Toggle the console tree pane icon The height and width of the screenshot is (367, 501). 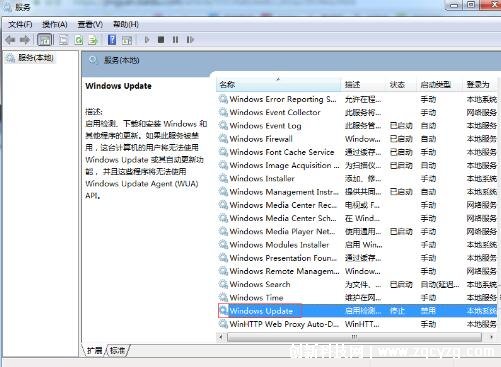[45, 40]
